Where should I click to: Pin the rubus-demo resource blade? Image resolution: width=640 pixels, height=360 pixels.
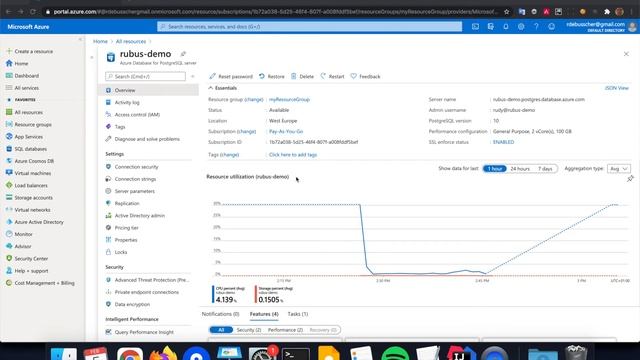pyautogui.click(x=183, y=54)
